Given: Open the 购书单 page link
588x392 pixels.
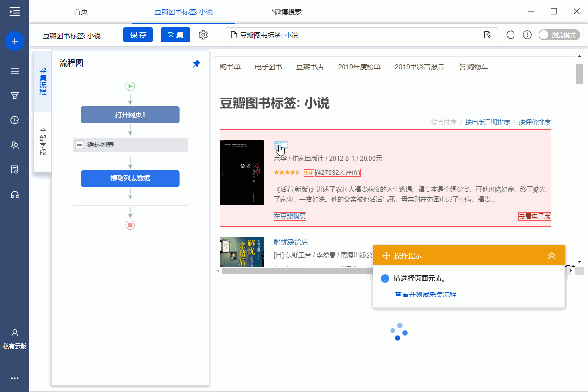Looking at the screenshot, I should coord(230,67).
